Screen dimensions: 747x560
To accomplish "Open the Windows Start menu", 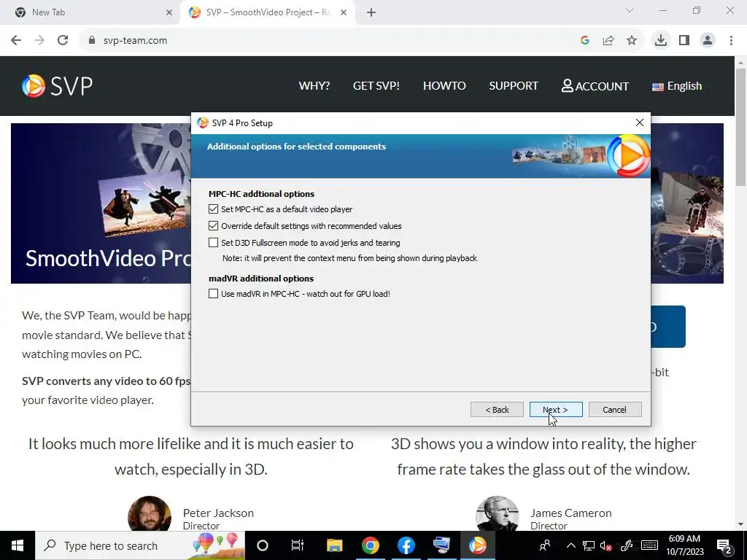I will 18,545.
